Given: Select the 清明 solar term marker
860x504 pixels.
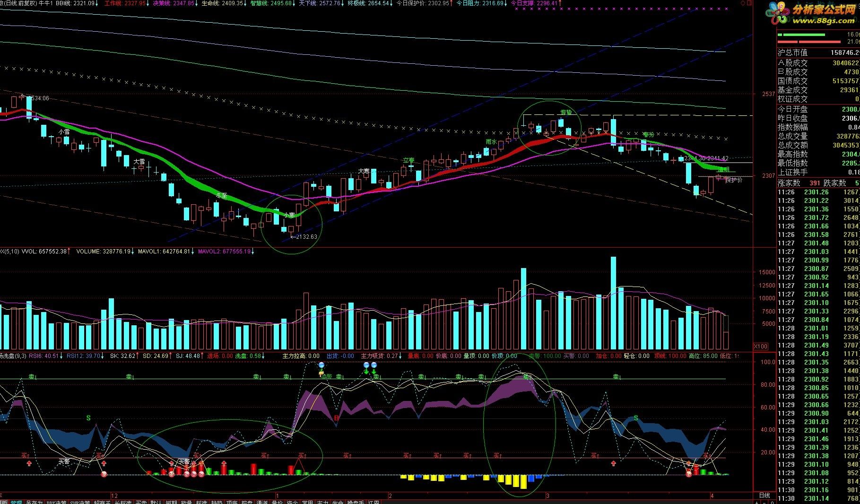Looking at the screenshot, I should coord(723,169).
